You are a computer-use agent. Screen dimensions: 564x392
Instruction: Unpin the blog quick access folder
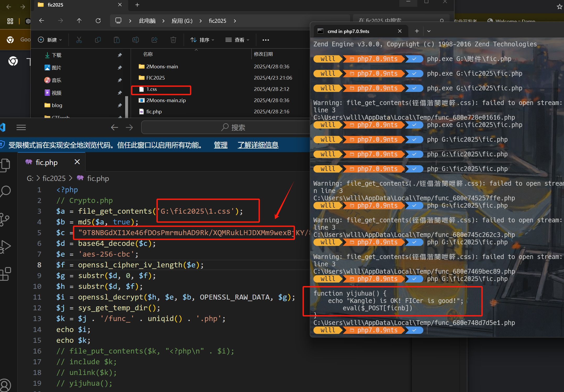coord(120,105)
